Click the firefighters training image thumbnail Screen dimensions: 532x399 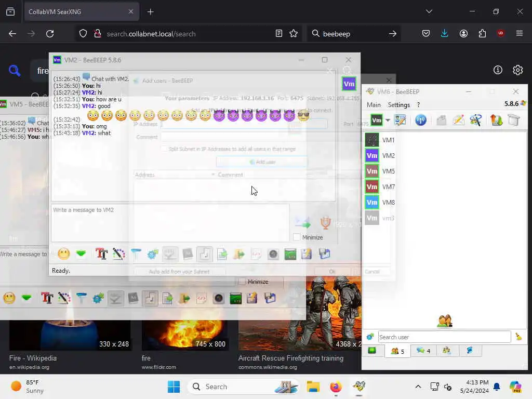(300, 313)
